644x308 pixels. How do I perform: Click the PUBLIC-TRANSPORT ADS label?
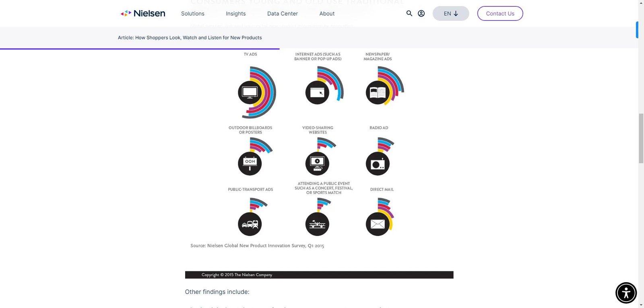(x=250, y=189)
